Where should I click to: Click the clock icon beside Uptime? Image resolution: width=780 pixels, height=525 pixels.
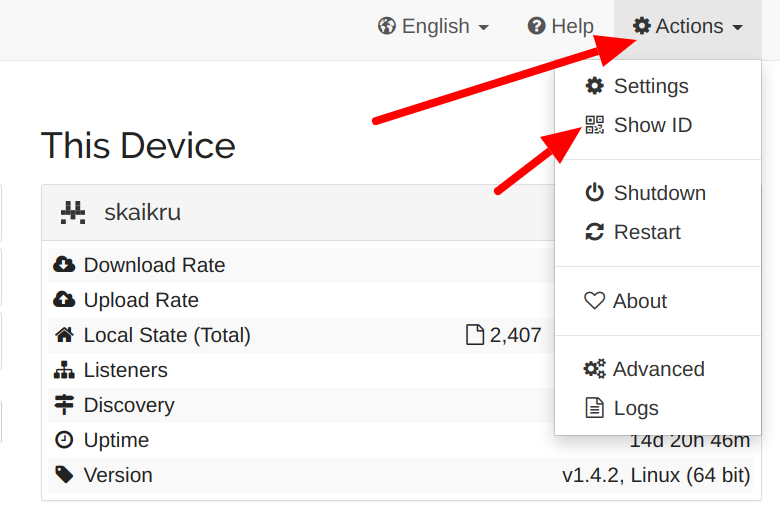tap(64, 440)
